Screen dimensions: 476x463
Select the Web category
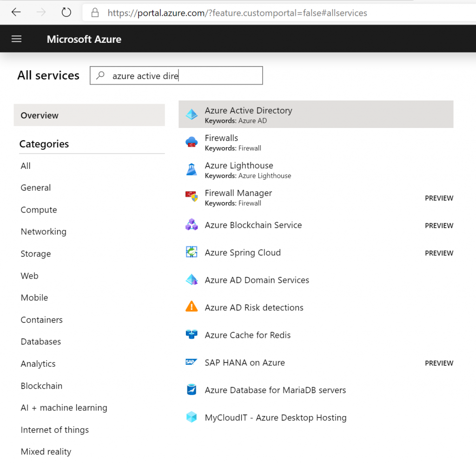pyautogui.click(x=29, y=276)
